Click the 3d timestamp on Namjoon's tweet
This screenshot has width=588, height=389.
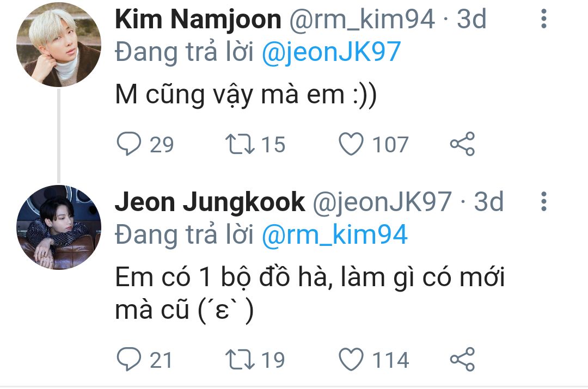471,20
